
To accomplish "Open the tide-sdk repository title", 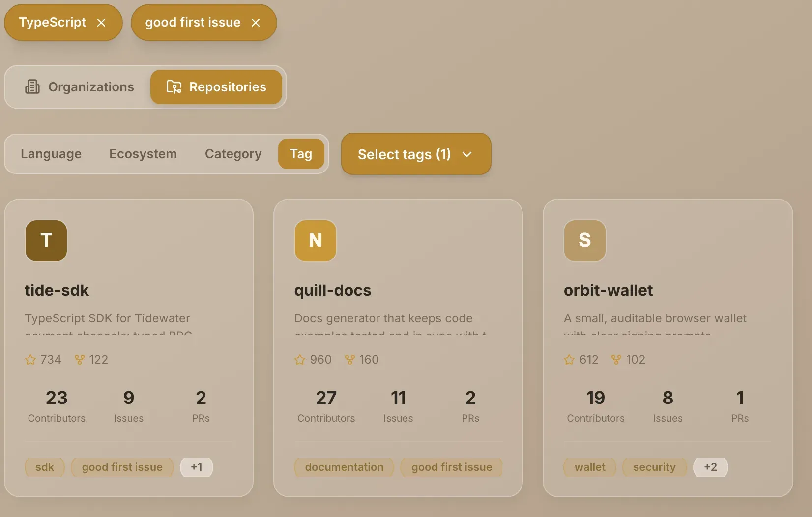I will (x=57, y=290).
